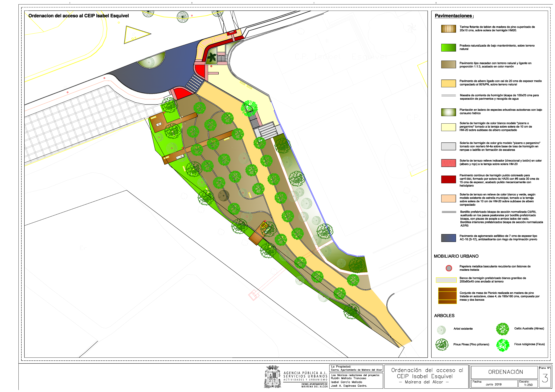Click the red carril-bici pavement swatch
The image size is (555, 392).
[448, 179]
